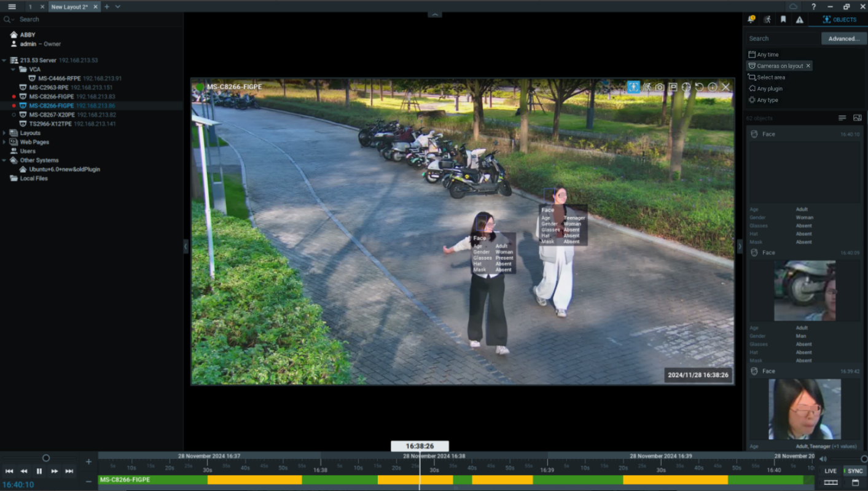Switch object list to thumbnail preview view
Screen dimensions: 868x491
click(858, 118)
